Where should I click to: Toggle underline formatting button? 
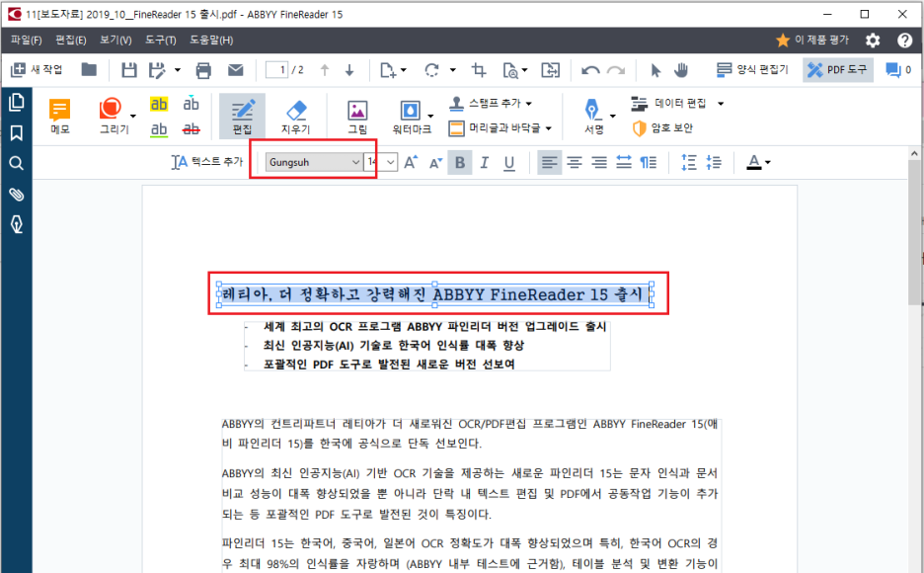[x=509, y=162]
